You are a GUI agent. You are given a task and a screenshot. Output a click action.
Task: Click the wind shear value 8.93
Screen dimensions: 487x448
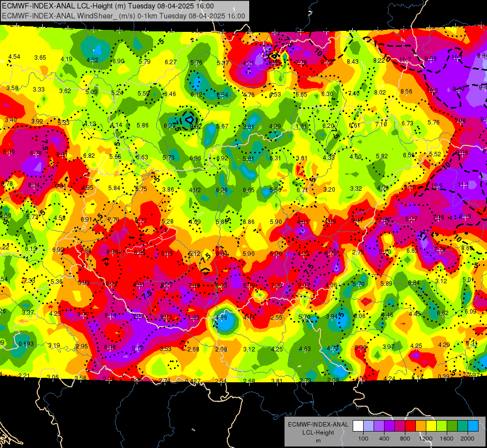coord(166,317)
